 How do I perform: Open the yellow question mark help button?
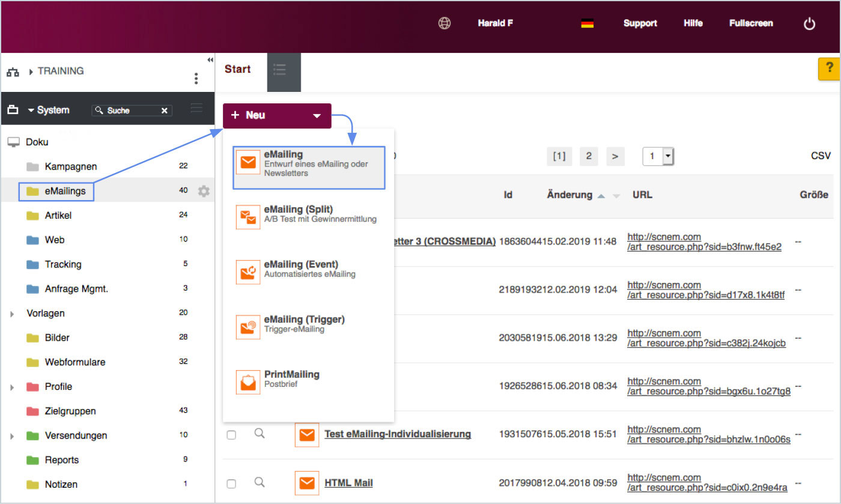click(x=829, y=69)
